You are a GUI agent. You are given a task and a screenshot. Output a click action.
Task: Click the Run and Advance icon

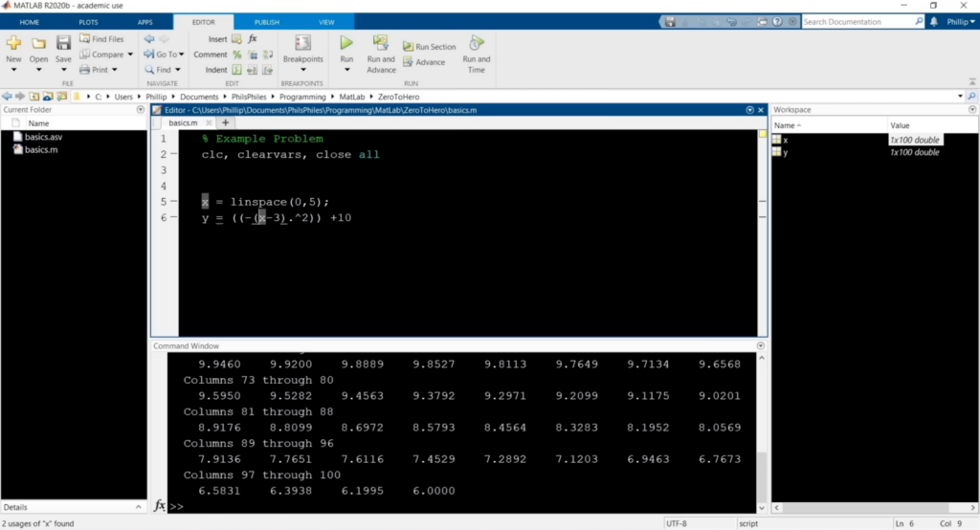[x=381, y=43]
